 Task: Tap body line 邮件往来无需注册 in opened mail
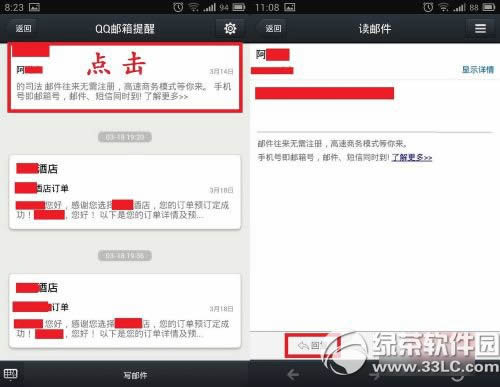(x=332, y=144)
